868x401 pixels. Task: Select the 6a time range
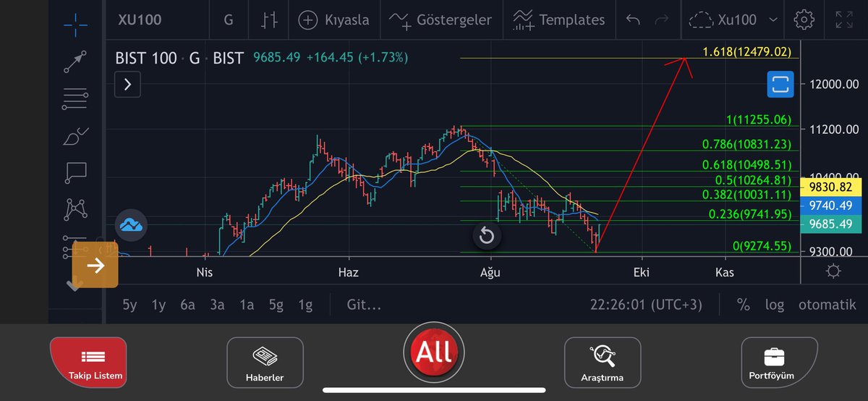click(187, 305)
